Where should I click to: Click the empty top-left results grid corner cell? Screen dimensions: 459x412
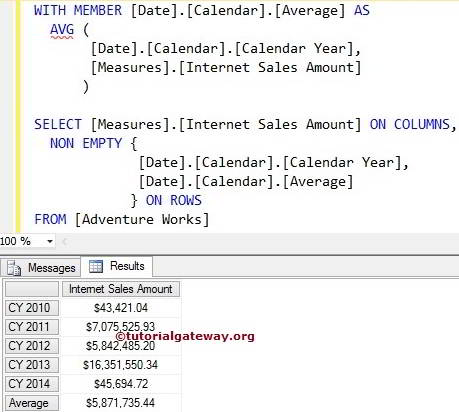(32, 289)
